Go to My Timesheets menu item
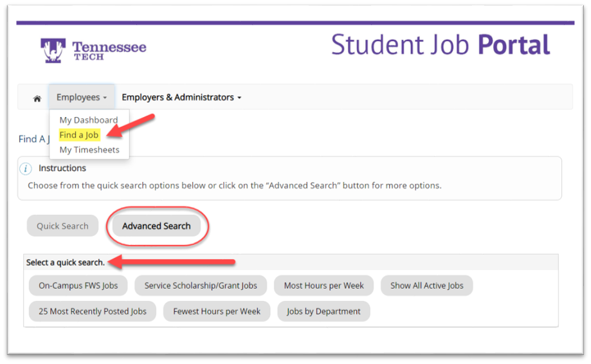Screen dimensions: 591x364 click(89, 150)
